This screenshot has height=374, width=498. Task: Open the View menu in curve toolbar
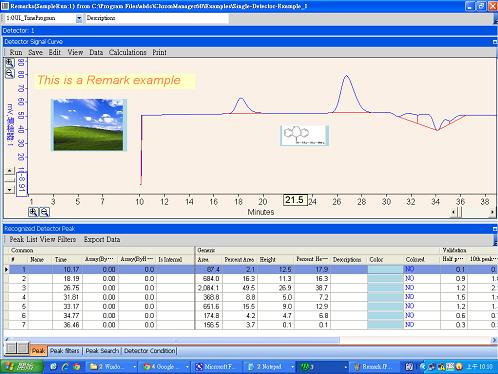click(x=75, y=52)
